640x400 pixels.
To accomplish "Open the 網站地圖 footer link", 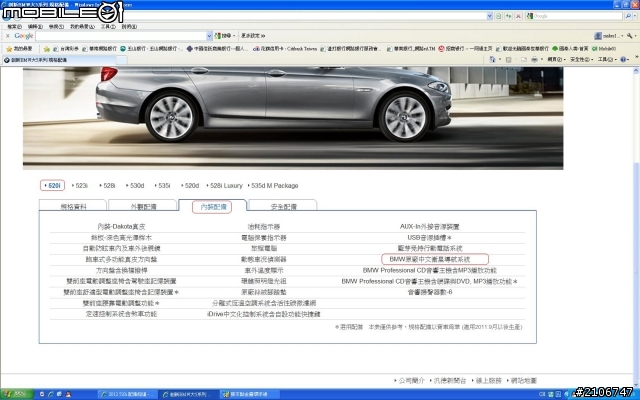I will [x=522, y=380].
